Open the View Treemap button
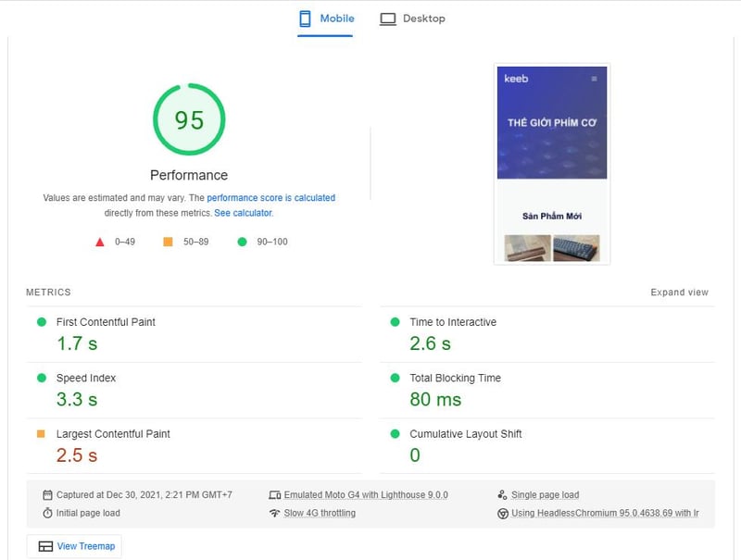Viewport: 741px width, 560px height. [74, 546]
